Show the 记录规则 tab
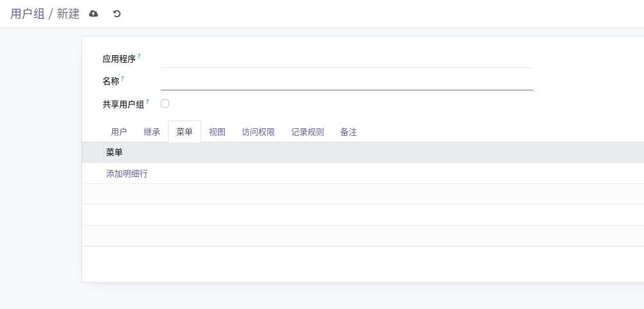The width and height of the screenshot is (644, 309). (x=308, y=132)
